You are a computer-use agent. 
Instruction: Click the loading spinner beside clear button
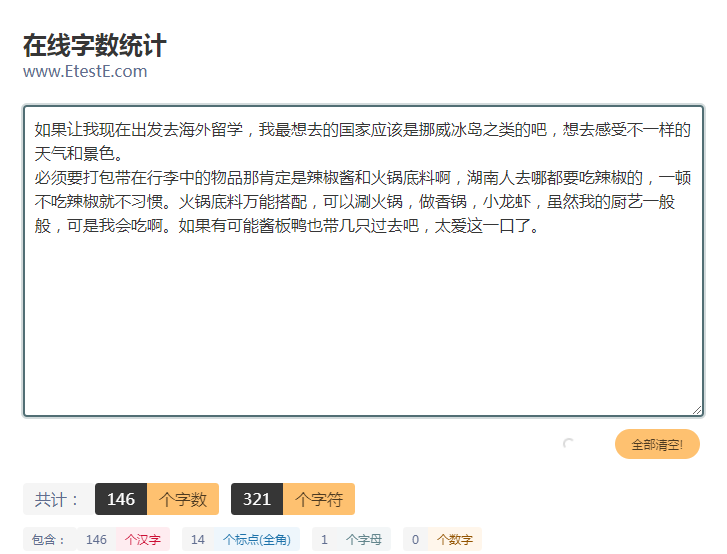(x=568, y=444)
